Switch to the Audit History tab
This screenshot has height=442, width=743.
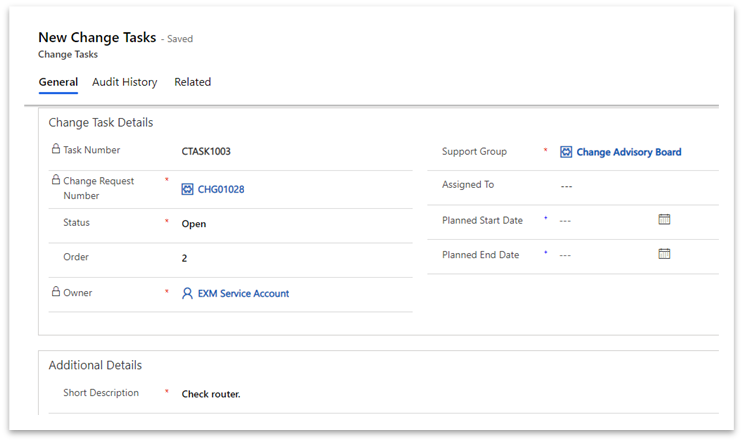pos(125,82)
